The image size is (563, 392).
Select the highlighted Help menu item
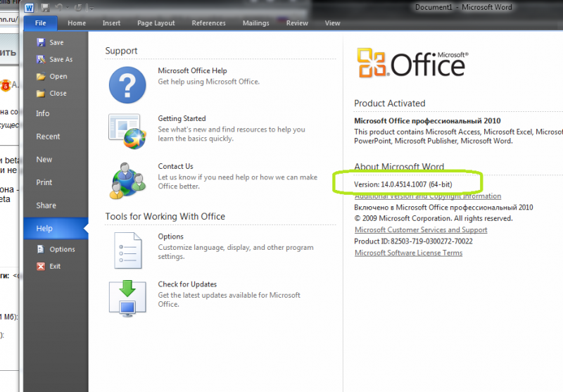tap(56, 228)
